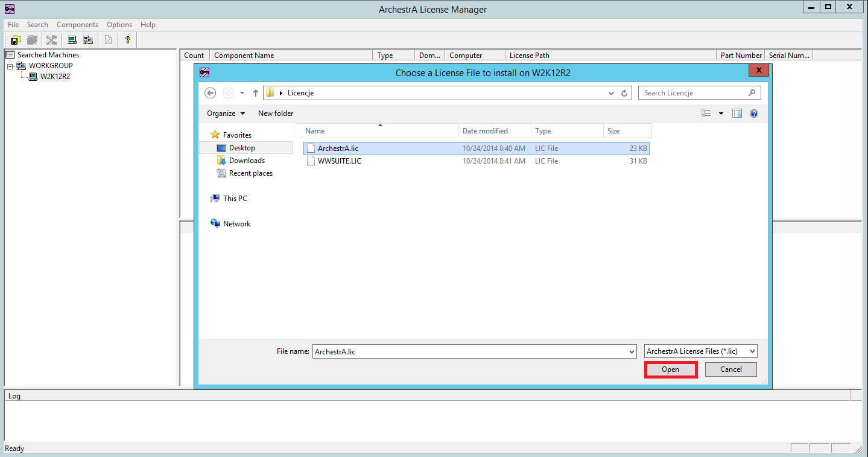868x457 pixels.
Task: Click the Up one level arrow
Action: click(x=256, y=93)
